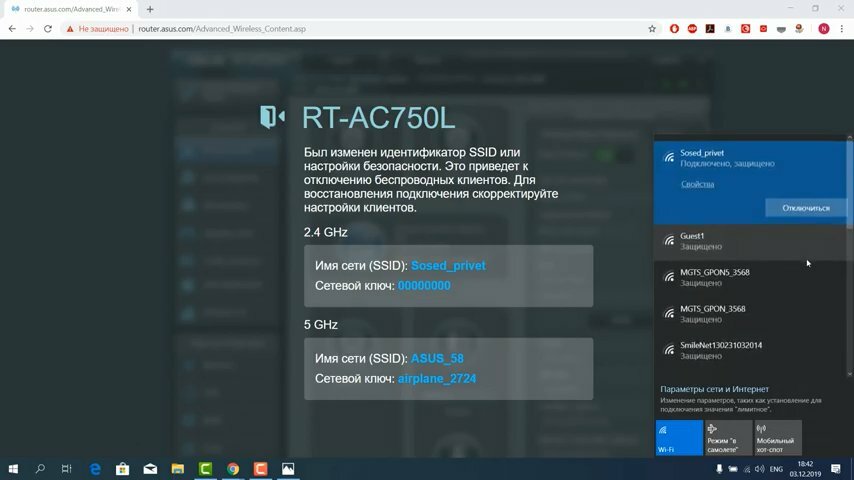Screen dimensions: 854x480
Task: Click the address bar URL
Action: tap(222, 29)
